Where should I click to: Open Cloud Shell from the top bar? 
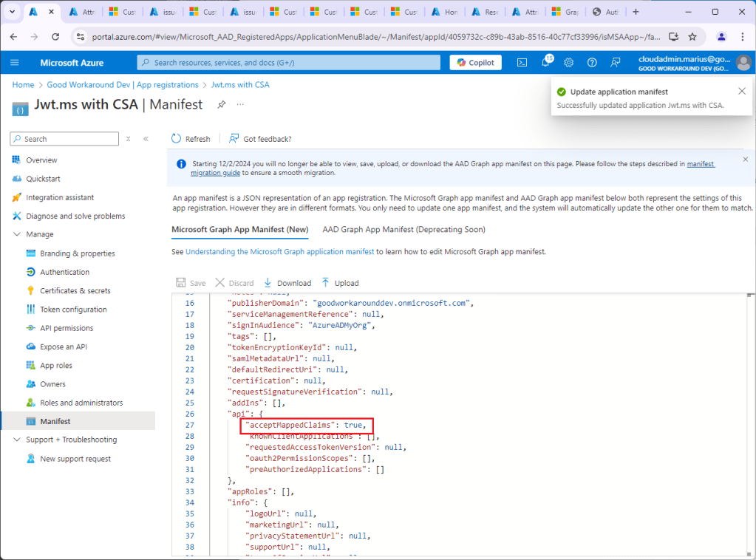tap(522, 63)
